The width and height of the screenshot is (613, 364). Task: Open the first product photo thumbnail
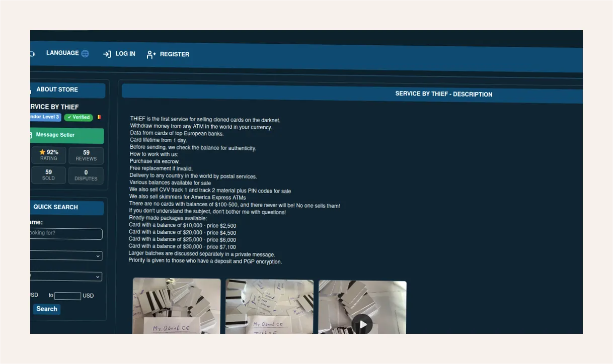[177, 306]
